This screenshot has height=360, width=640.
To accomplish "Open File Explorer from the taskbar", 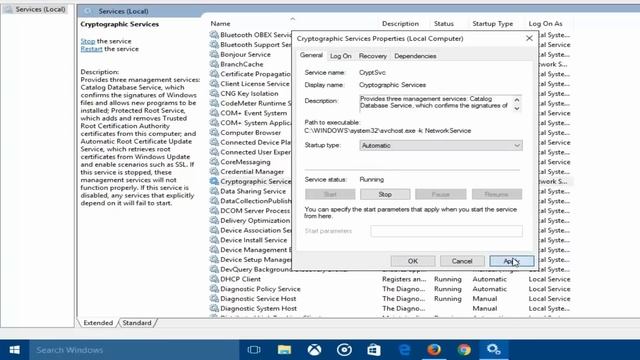I will point(284,350).
